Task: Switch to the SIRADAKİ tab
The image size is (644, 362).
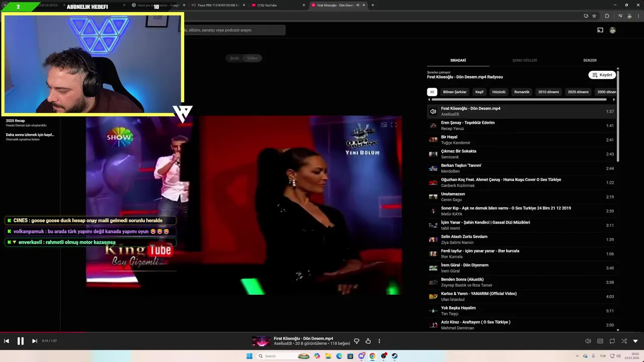Action: pos(458,60)
